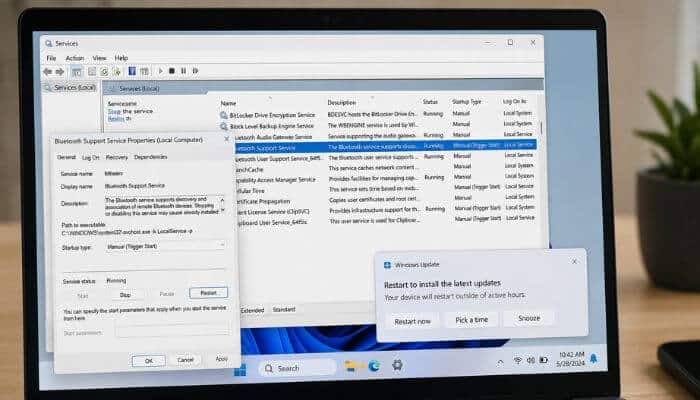Select the Block Level Backup Engine Service row
Image resolution: width=700 pixels, height=400 pixels.
pos(378,125)
